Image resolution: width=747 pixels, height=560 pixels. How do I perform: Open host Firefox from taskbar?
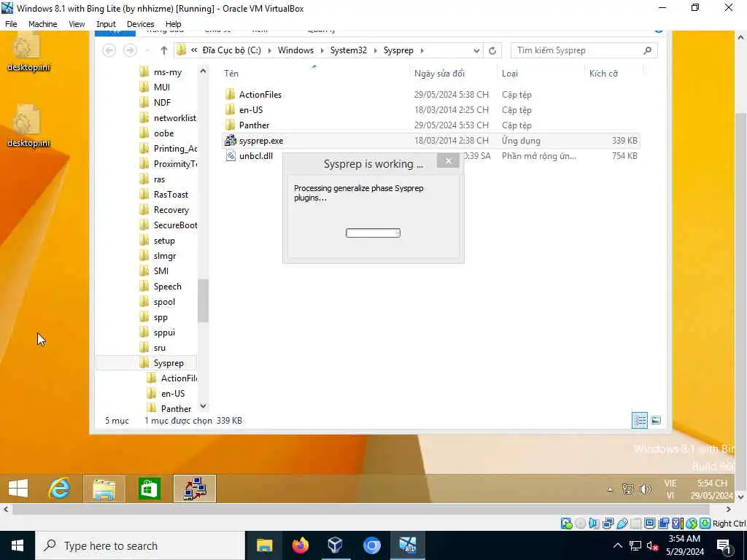point(300,545)
